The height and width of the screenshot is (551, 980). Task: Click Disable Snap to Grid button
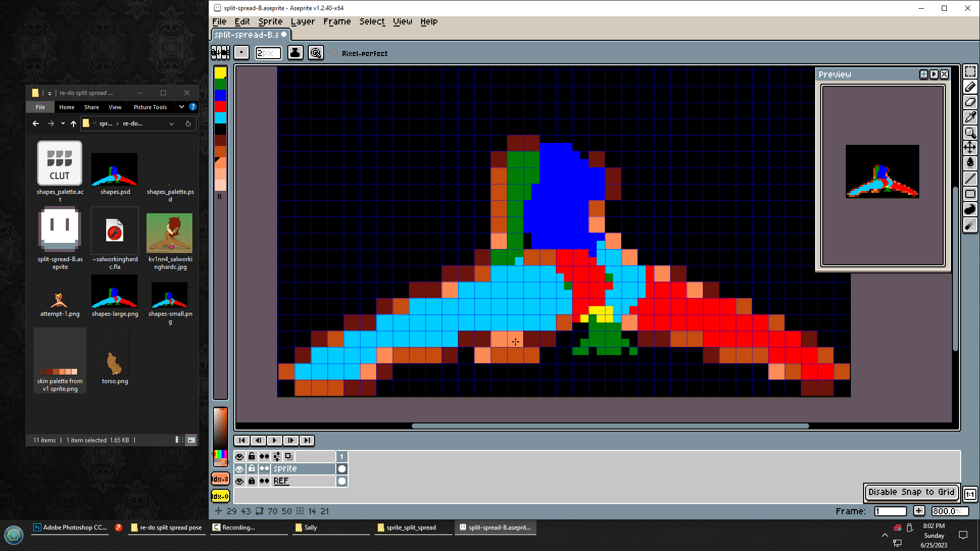tap(911, 492)
